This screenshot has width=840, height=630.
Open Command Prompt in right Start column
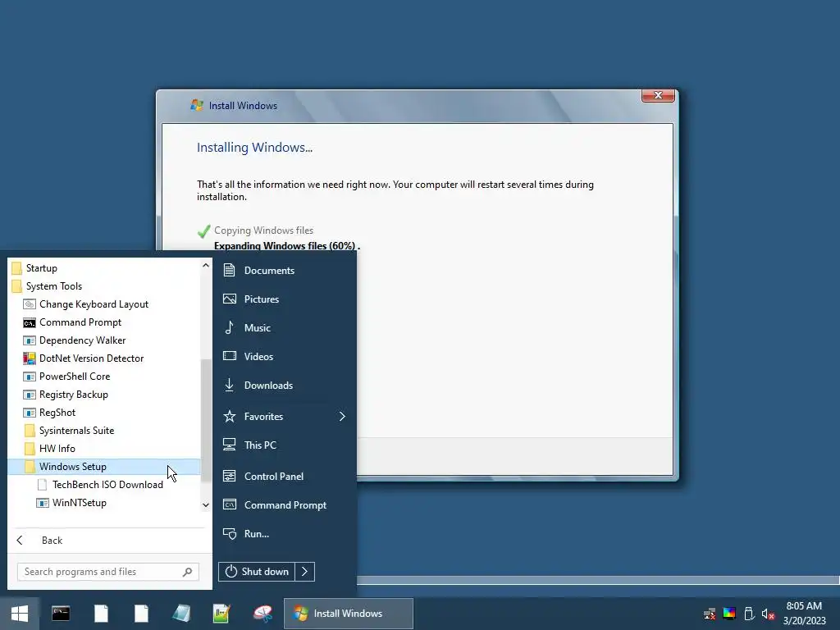(x=284, y=505)
